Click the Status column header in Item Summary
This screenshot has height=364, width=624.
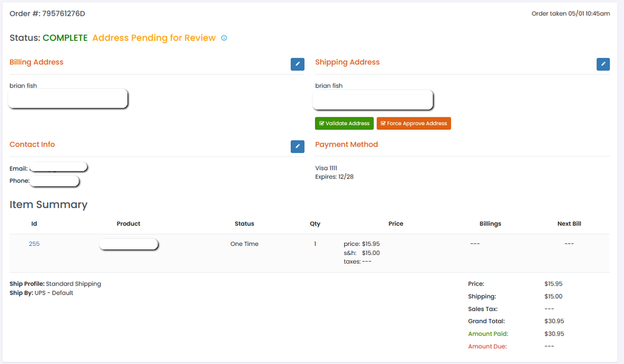point(244,224)
